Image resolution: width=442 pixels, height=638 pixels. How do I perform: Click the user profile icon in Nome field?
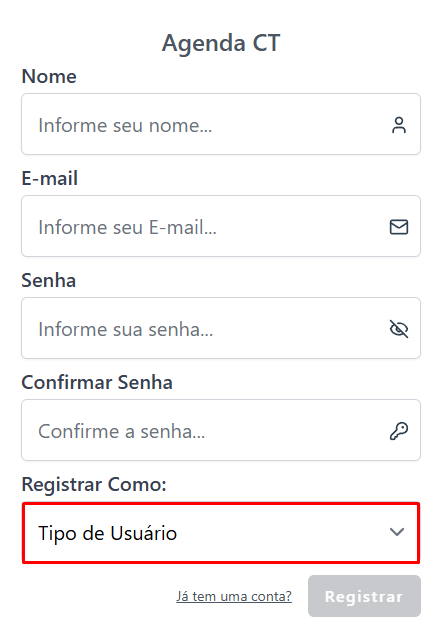[x=398, y=125]
